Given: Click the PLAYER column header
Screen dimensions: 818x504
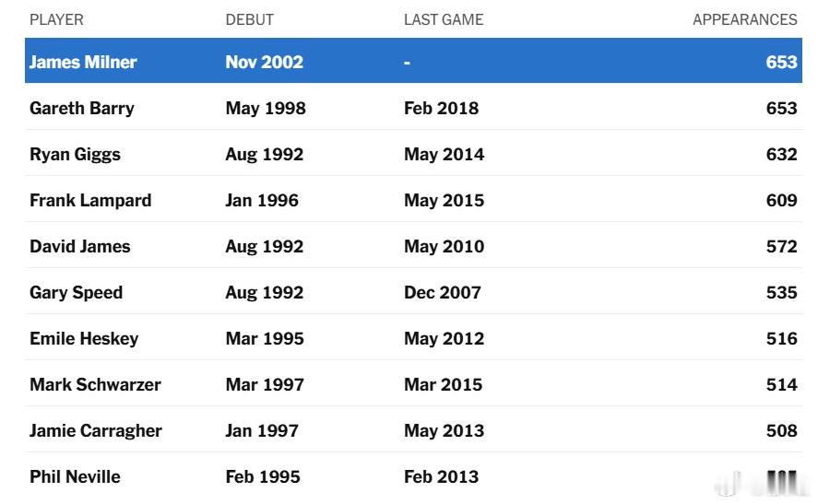Looking at the screenshot, I should click(x=56, y=19).
